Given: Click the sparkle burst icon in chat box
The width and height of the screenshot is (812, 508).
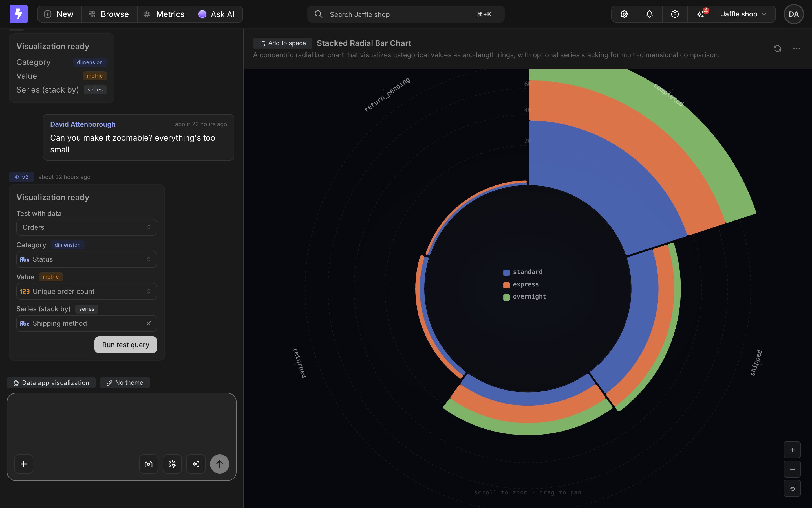Looking at the screenshot, I should pos(172,464).
